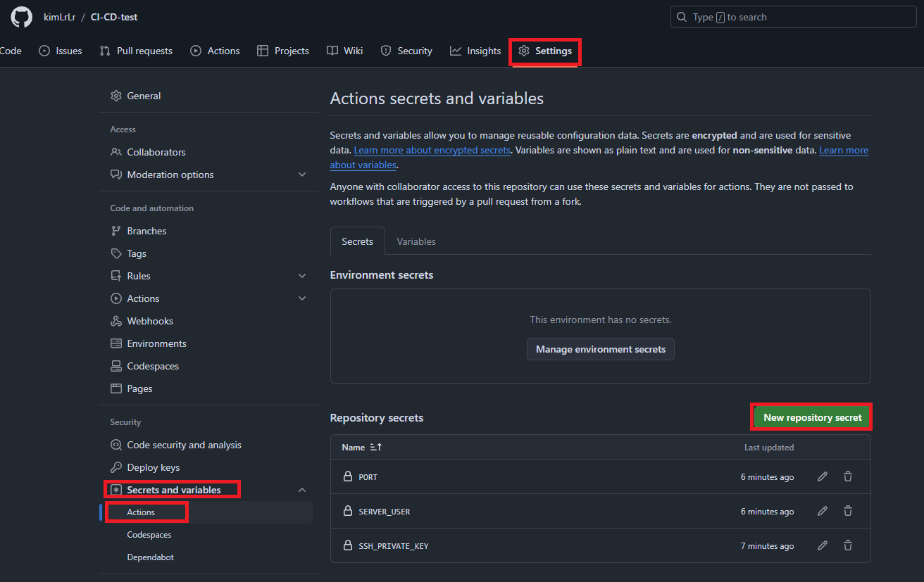The width and height of the screenshot is (924, 582).
Task: Click the Webhooks icon in sidebar
Action: click(116, 321)
